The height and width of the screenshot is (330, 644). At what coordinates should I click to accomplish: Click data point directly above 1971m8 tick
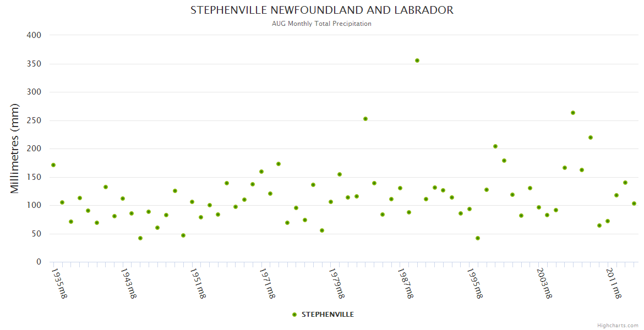pos(261,172)
